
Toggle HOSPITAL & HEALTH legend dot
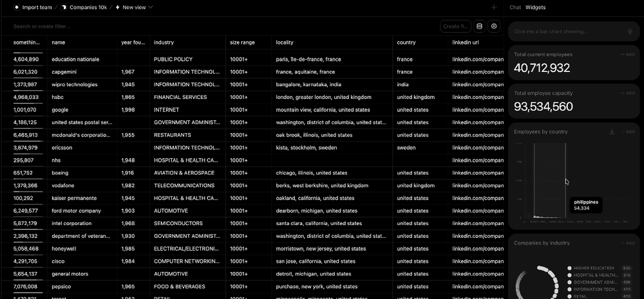tap(569, 275)
